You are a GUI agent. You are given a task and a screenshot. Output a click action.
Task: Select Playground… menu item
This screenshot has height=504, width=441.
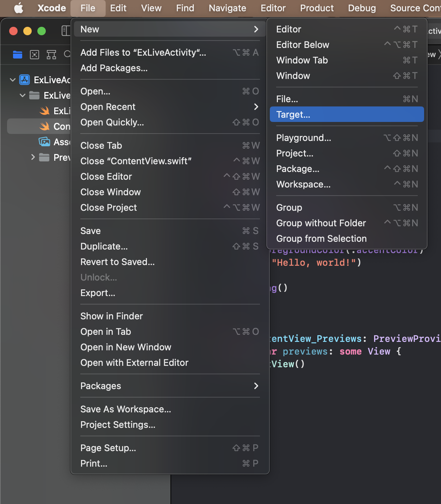tap(347, 138)
